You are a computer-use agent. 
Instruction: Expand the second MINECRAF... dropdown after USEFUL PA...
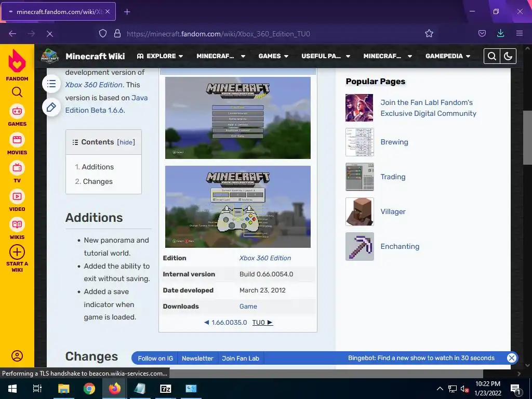(388, 56)
